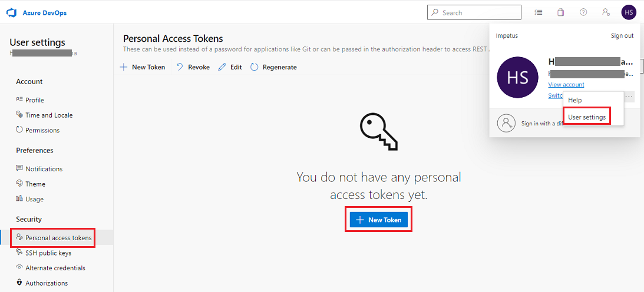Click the Security section header

point(29,220)
